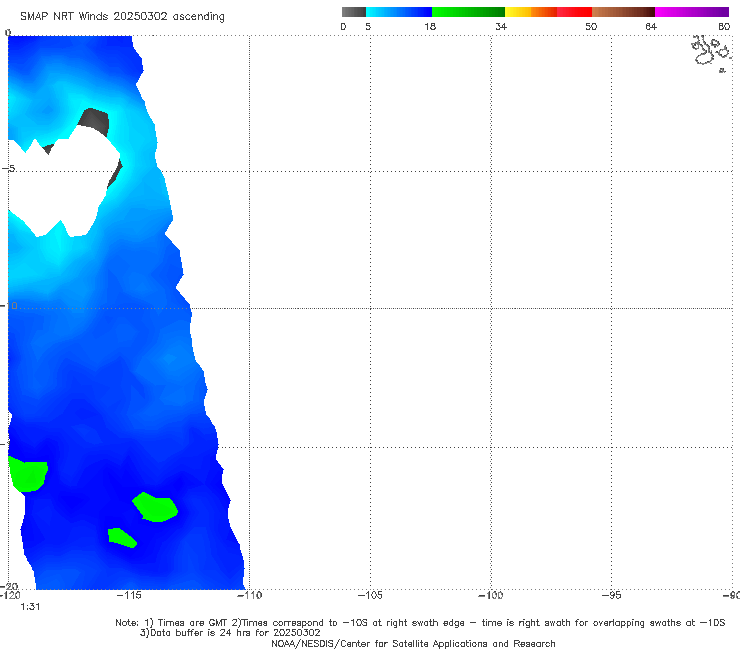Click the longitude label '-95'
Viewport: 740px width, 650px height.
(612, 595)
